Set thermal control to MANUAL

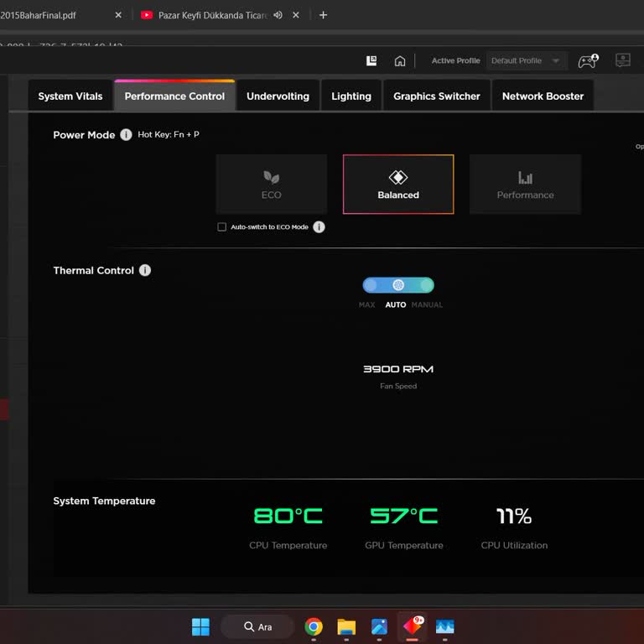(427, 304)
